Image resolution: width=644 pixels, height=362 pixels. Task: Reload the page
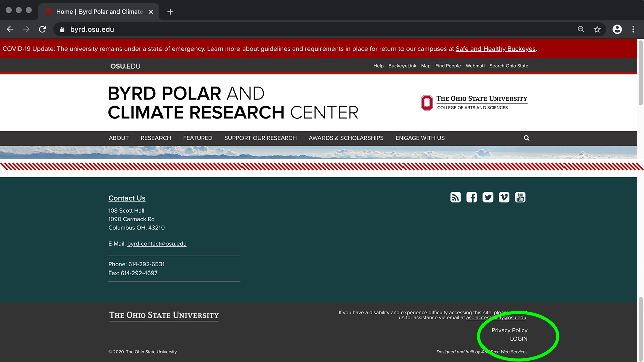tap(42, 29)
